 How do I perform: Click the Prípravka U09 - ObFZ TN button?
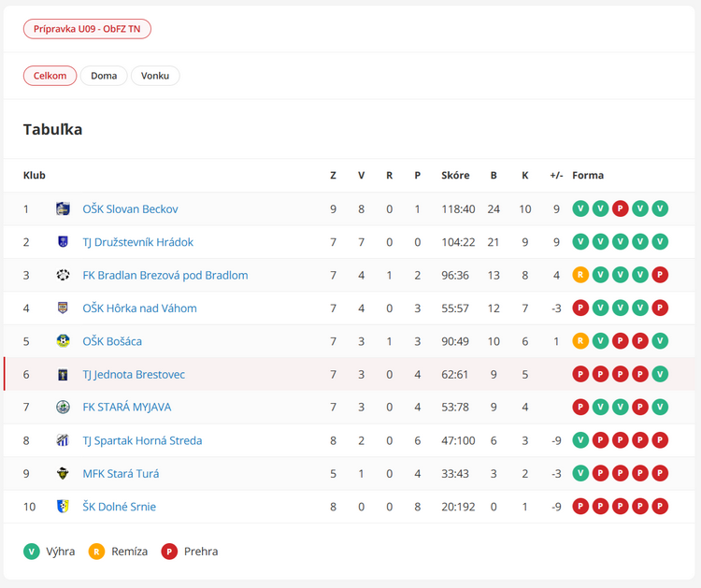click(87, 29)
